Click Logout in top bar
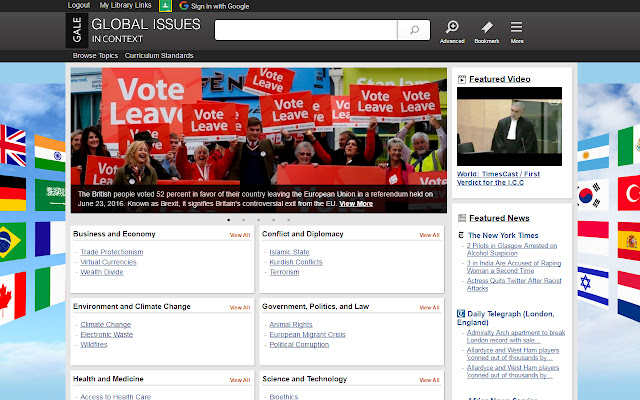Screen dimensions: 640x400 79,5
